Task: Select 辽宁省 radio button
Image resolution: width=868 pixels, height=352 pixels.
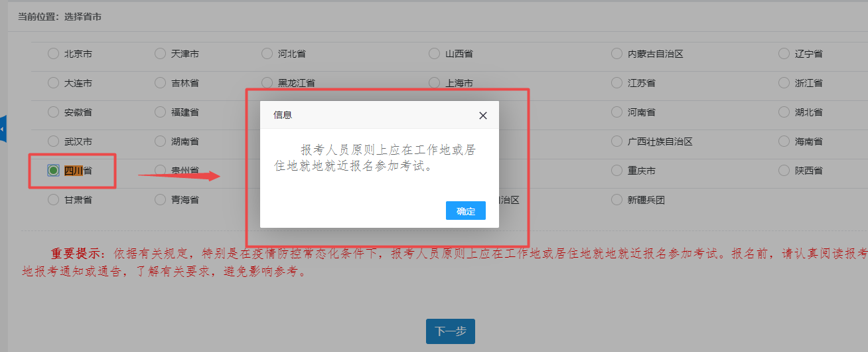Action: click(x=784, y=54)
